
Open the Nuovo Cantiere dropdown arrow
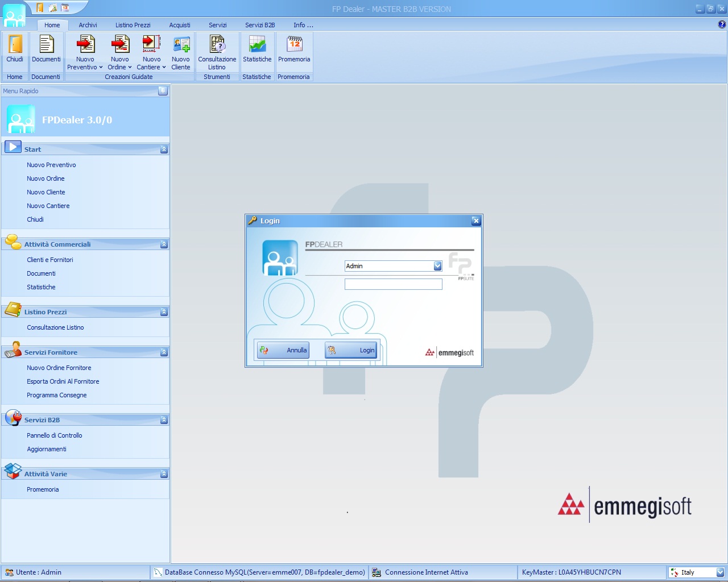pyautogui.click(x=164, y=67)
